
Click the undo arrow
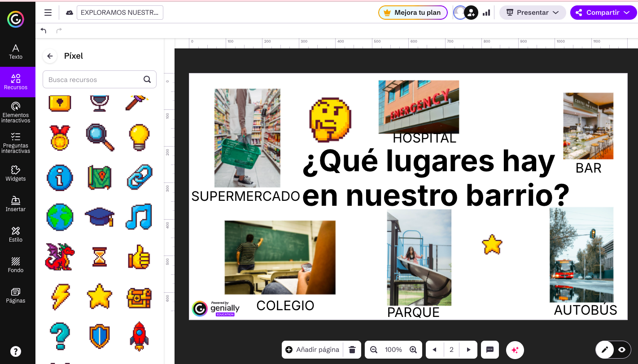pos(44,30)
